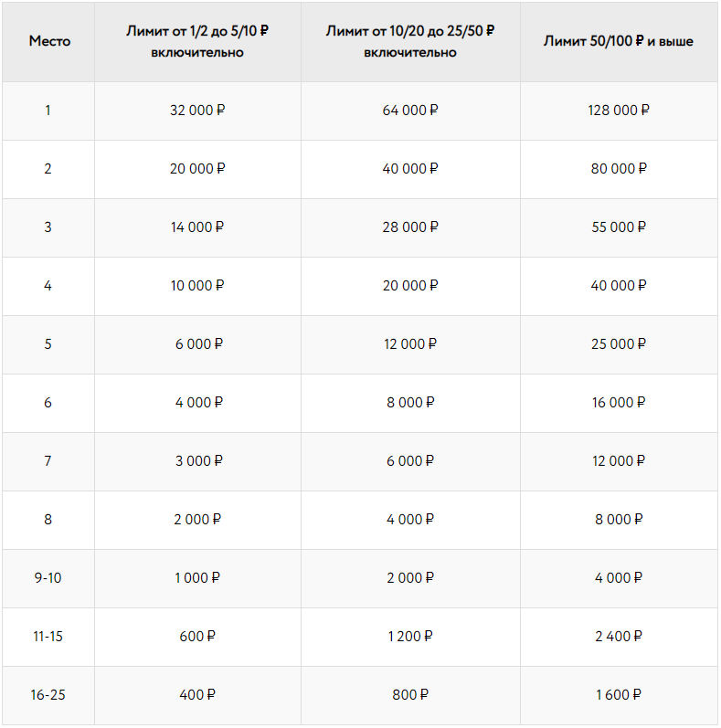Select the 10 000 ₽ cell

(197, 286)
